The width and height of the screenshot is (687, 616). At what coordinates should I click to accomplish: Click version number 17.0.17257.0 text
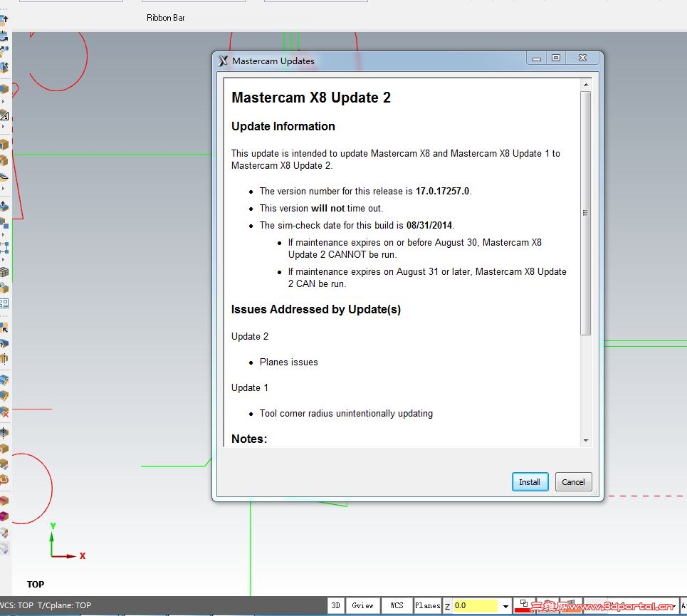pos(442,191)
